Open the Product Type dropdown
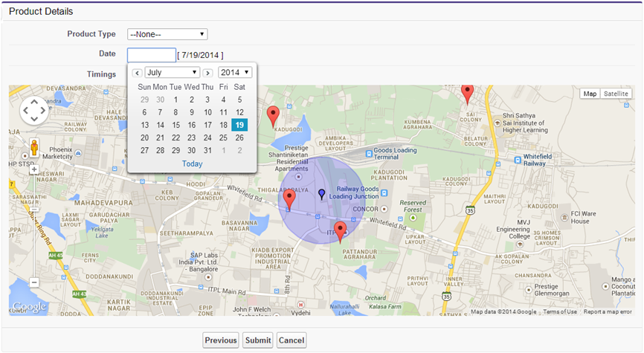This screenshot has height=353, width=644. click(167, 34)
